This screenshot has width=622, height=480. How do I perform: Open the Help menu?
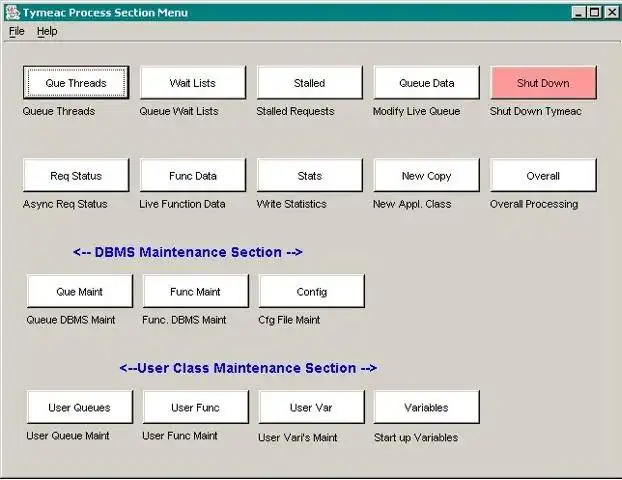(47, 31)
